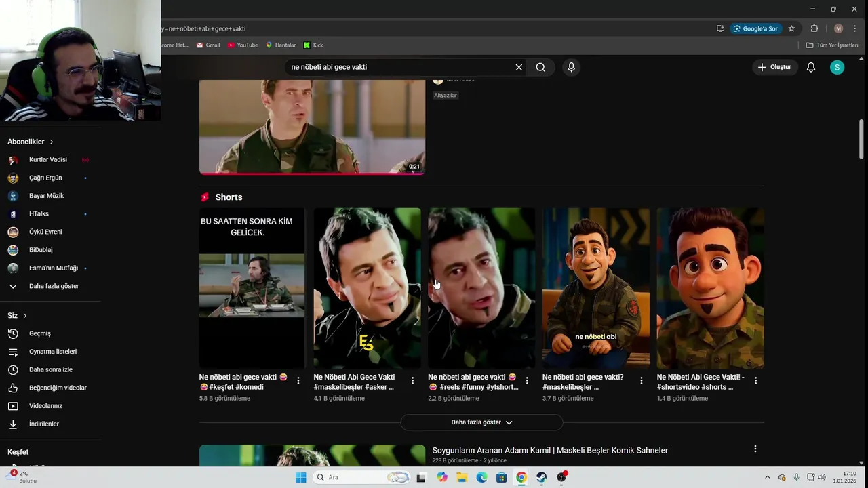Open File Explorer from the taskbar

[x=462, y=477]
